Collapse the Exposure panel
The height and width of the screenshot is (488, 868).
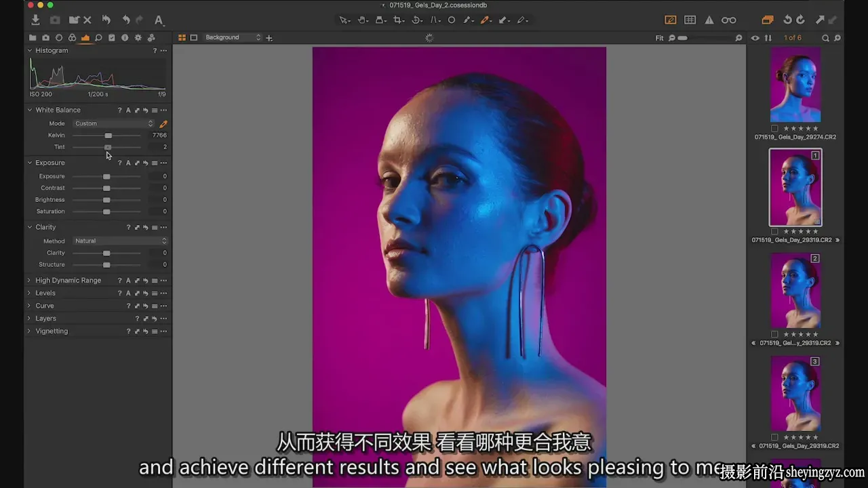click(30, 163)
